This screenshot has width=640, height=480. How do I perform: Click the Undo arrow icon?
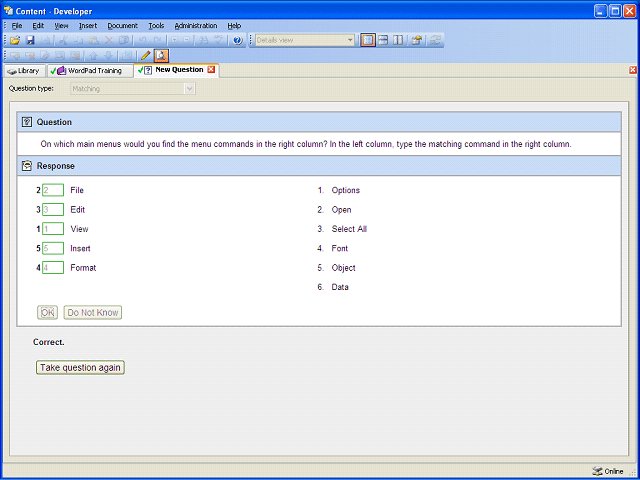click(x=142, y=40)
